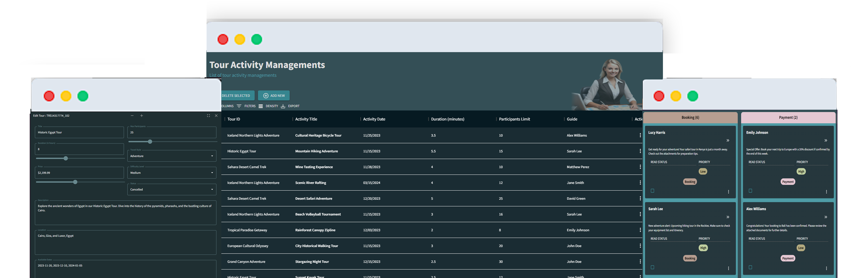
Task: Mark Sarah Lee's notification checkbox
Action: point(652,267)
